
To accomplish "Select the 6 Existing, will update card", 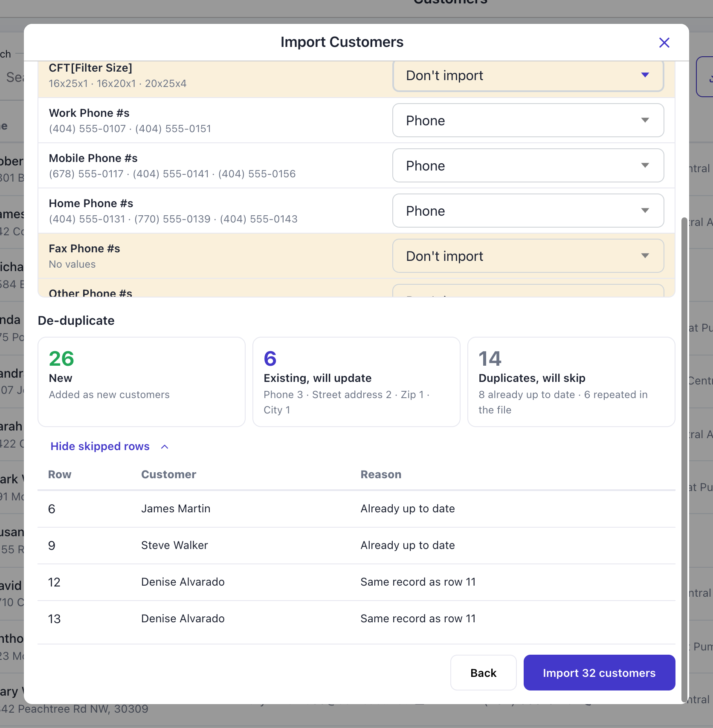I will click(356, 382).
